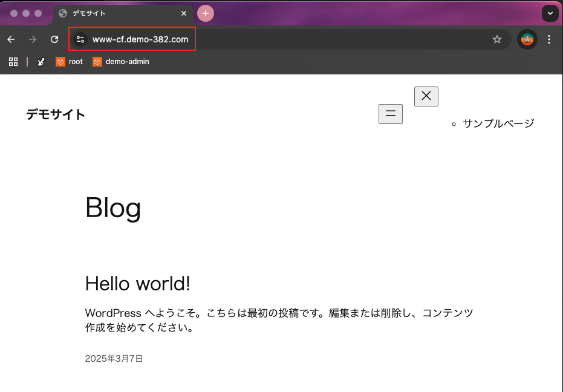
Task: Open new tab with the plus button
Action: (x=206, y=13)
